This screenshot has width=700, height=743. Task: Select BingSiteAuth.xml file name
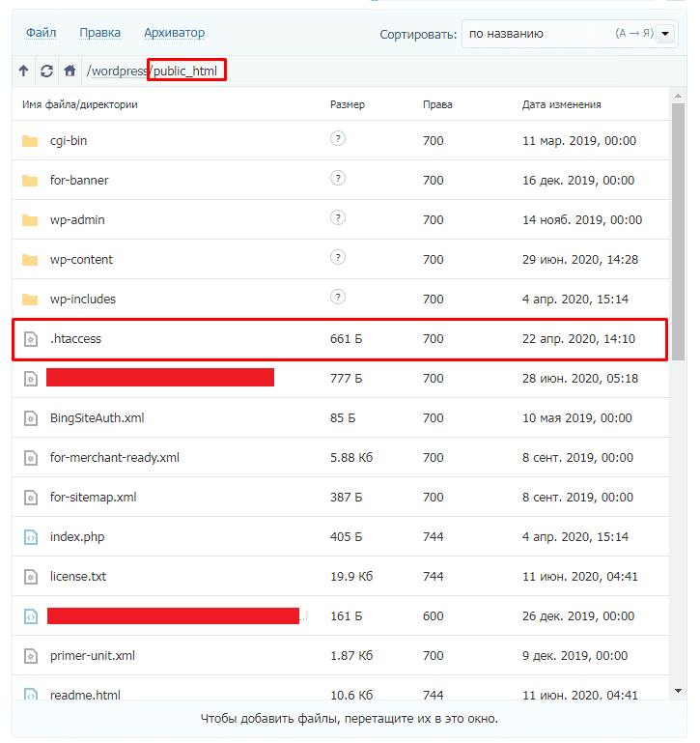(x=98, y=418)
